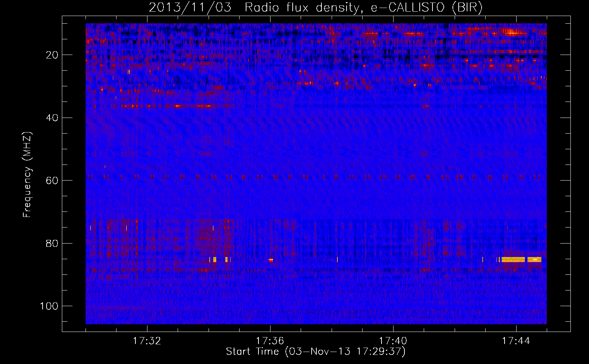The width and height of the screenshot is (589, 364).
Task: Click the 17:36 time tick label
Action: pyautogui.click(x=270, y=341)
